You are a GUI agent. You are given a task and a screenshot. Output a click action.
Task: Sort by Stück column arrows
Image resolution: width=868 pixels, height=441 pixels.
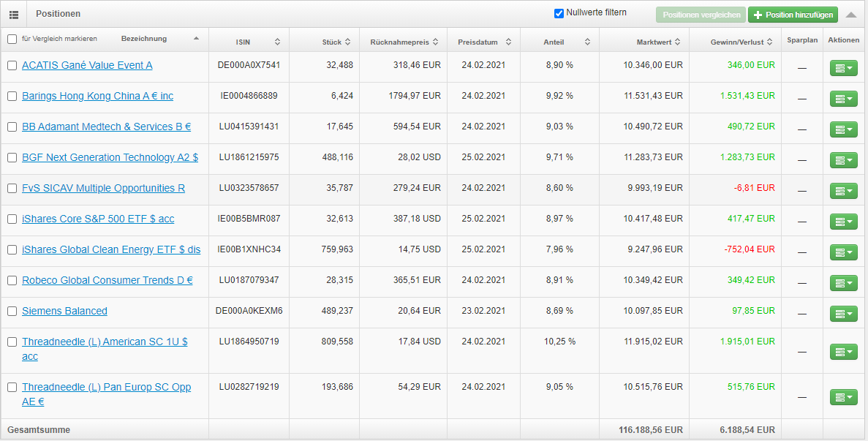pos(347,42)
